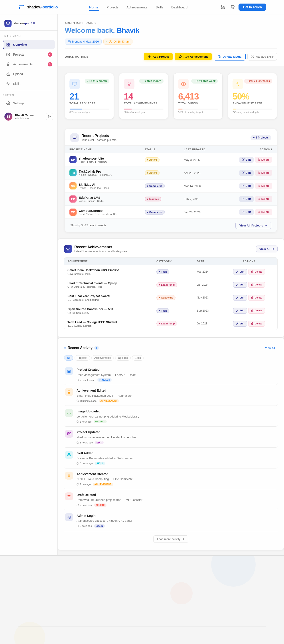The width and height of the screenshot is (284, 644).
Task: Click the Achievement Created award icon
Action: pyautogui.click(x=69, y=476)
